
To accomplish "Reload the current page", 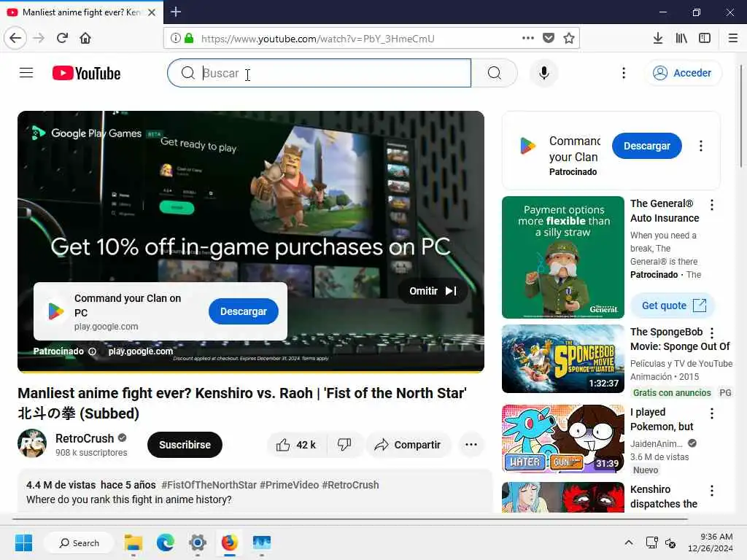I will click(62, 38).
